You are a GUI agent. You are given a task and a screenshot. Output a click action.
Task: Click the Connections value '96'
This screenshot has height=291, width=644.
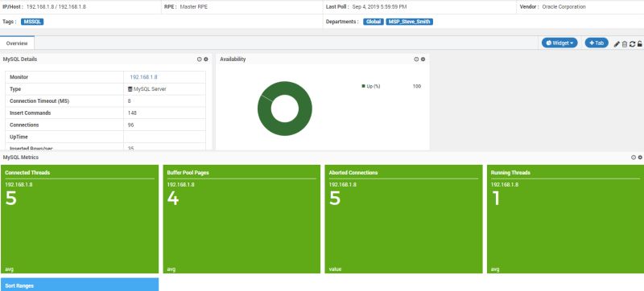point(130,125)
